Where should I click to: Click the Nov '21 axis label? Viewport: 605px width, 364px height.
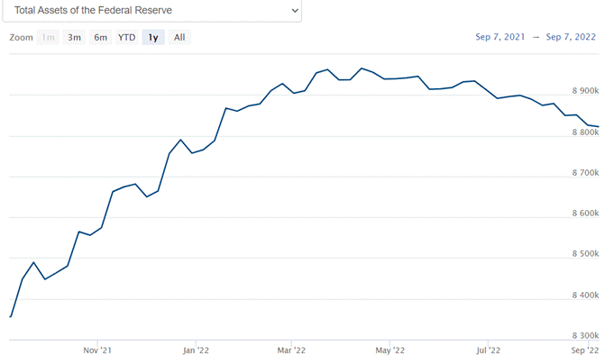[x=97, y=350]
